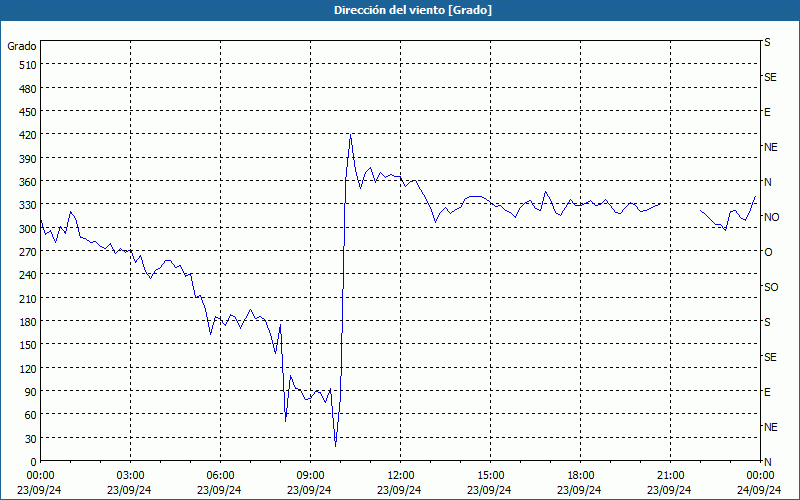The image size is (800, 500).
Task: Click the 30 degree axis label
Action: [31, 439]
